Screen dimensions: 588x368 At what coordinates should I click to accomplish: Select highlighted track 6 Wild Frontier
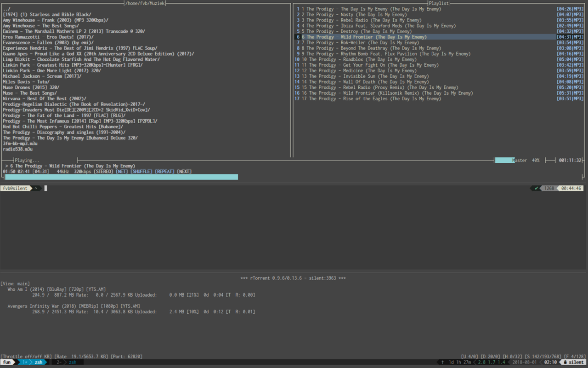(439, 37)
